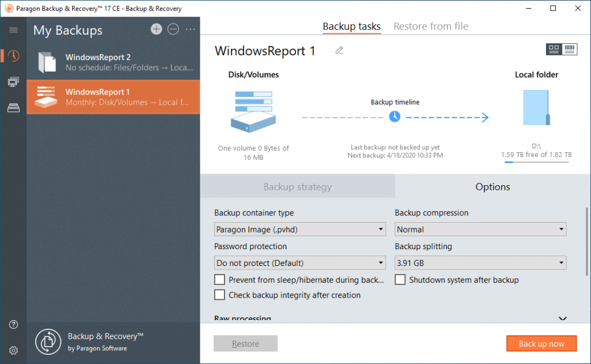
Task: Expand the Raw processing section chevron
Action: pos(562,318)
